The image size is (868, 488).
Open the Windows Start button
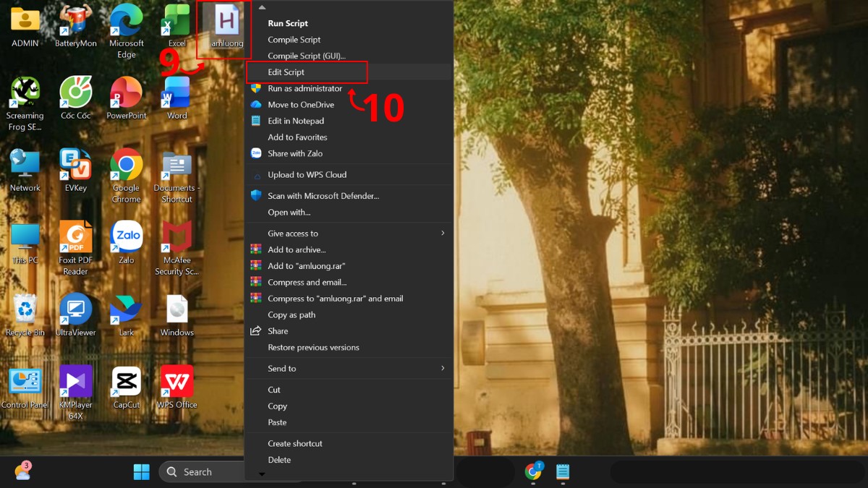pos(142,472)
